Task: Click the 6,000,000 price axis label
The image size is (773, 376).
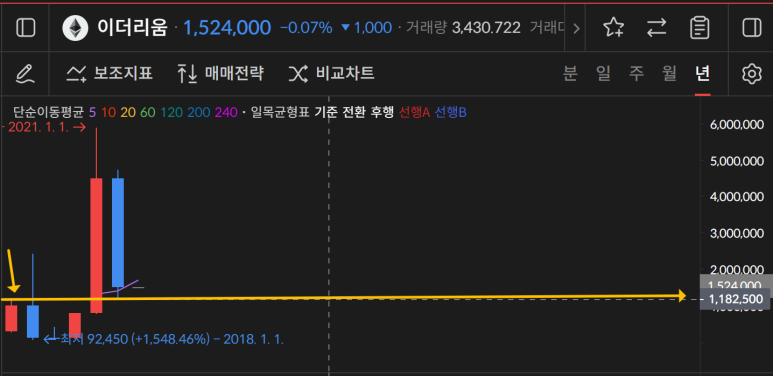Action: point(737,125)
